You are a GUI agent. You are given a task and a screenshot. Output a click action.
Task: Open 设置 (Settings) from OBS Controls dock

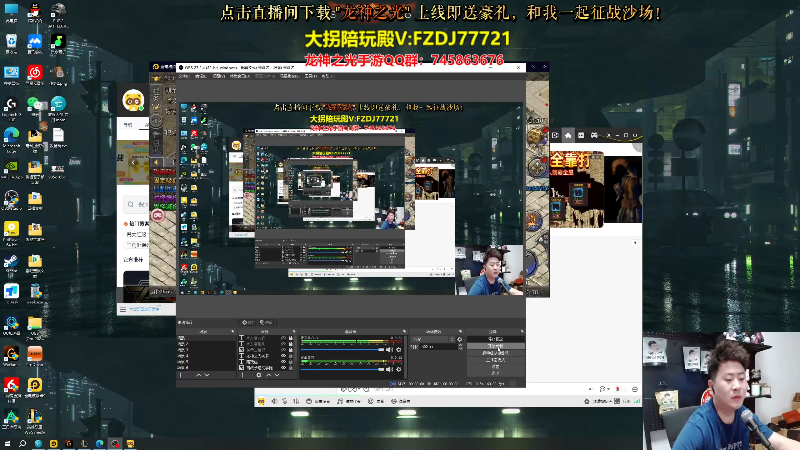click(495, 367)
